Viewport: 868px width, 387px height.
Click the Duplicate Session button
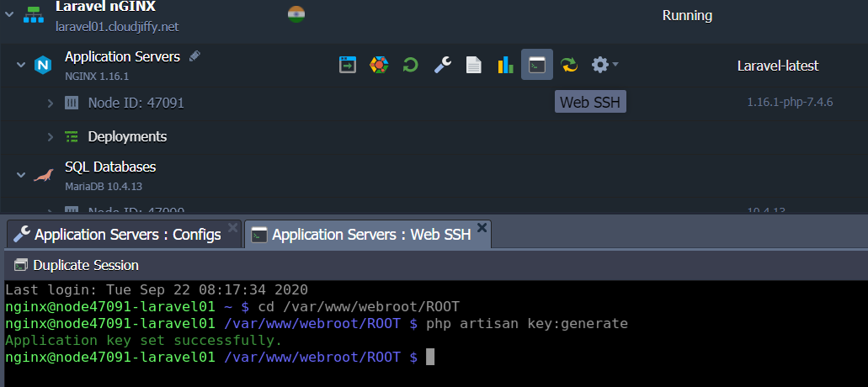(76, 265)
